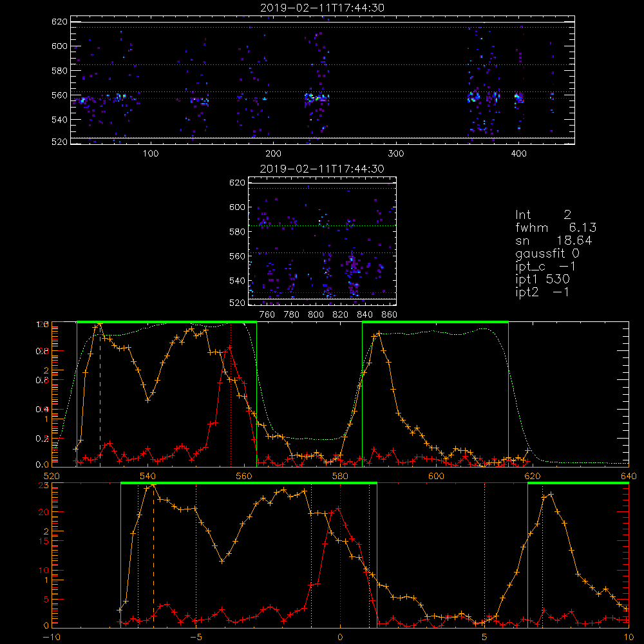The image size is (644, 644).
Task: Click x-axis label 760 on middle plot
Action: click(x=267, y=315)
